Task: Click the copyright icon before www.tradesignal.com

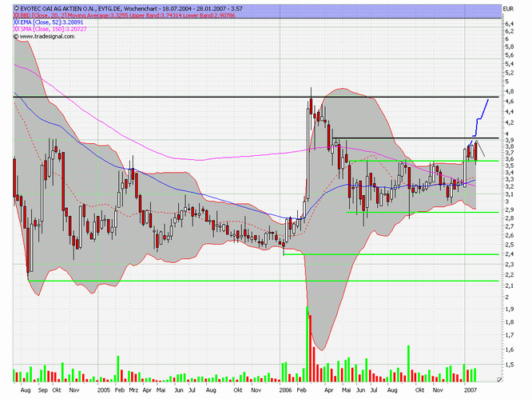Action: pos(16,36)
